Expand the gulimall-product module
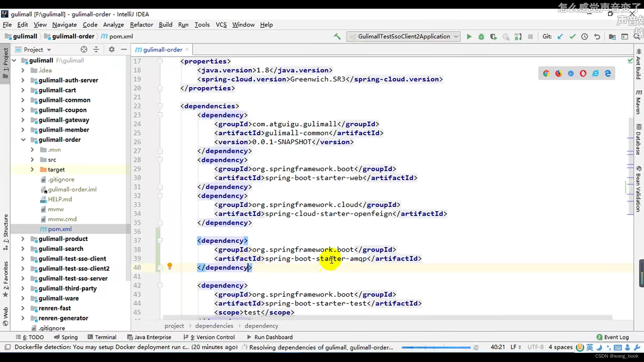Screen dimensions: 644x362 23,239
